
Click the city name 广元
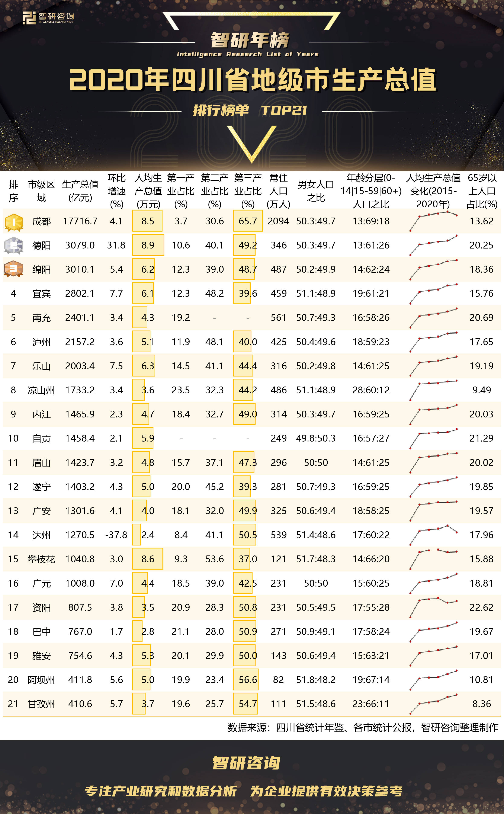(x=41, y=583)
